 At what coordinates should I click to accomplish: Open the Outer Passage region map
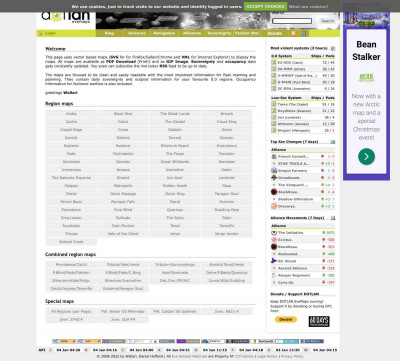(x=123, y=194)
